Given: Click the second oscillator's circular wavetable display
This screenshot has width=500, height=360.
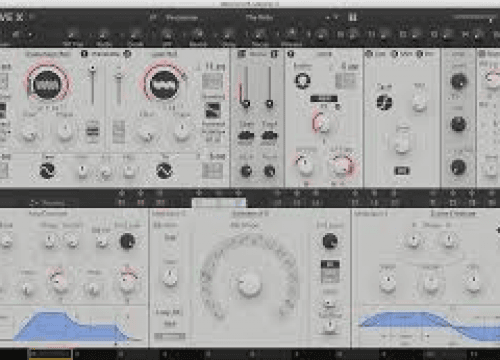Looking at the screenshot, I should [164, 85].
